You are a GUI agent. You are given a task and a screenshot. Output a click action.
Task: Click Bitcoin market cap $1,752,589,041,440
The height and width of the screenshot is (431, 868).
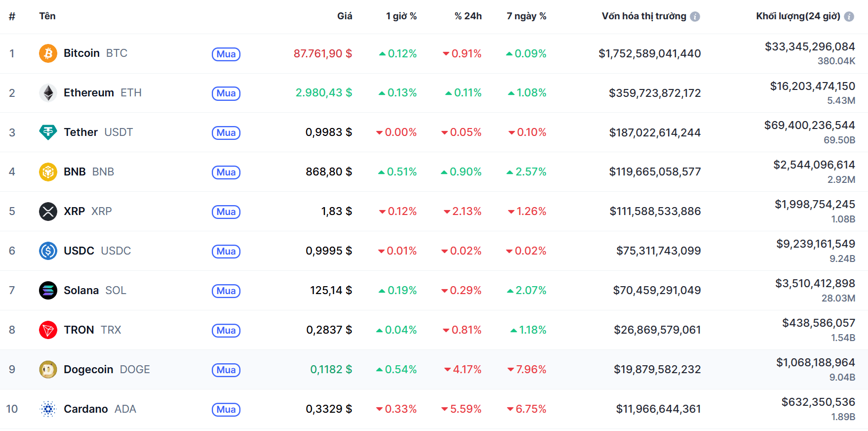tap(650, 53)
